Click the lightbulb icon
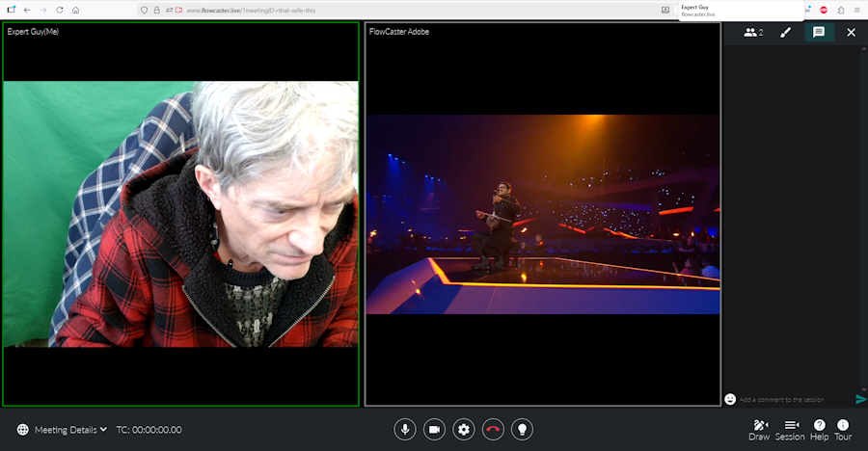Viewport: 868px width, 451px height. coord(522,429)
